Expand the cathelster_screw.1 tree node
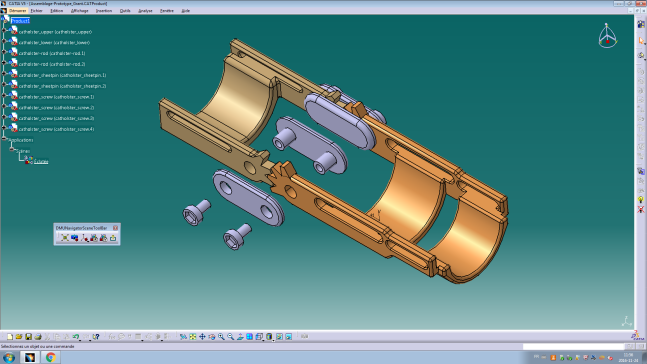Viewport: 647px width, 364px height. coord(4,95)
